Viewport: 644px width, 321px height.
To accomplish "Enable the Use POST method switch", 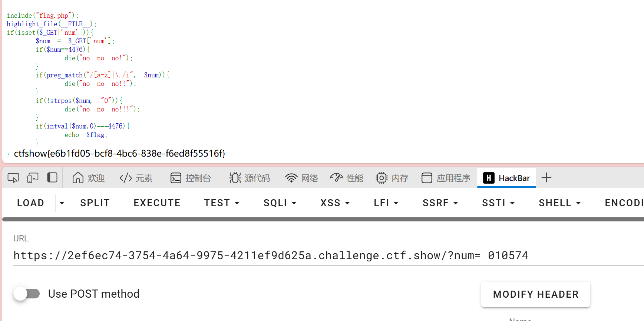I will pyautogui.click(x=27, y=294).
